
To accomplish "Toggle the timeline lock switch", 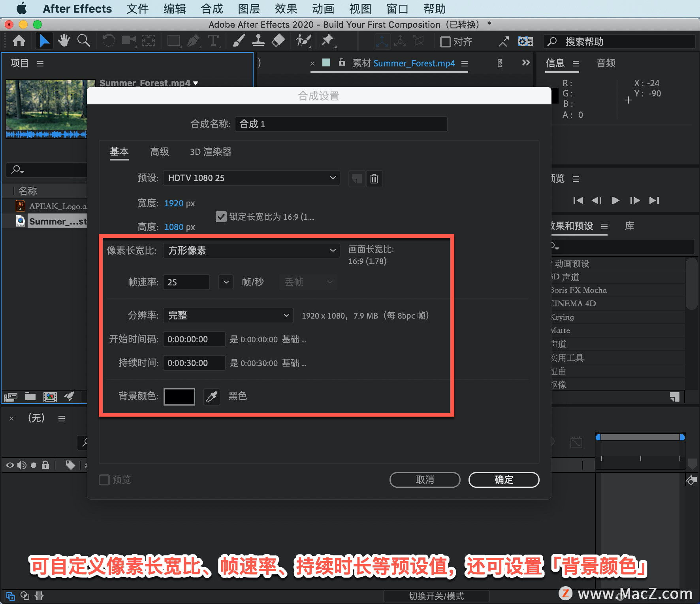I will click(45, 465).
